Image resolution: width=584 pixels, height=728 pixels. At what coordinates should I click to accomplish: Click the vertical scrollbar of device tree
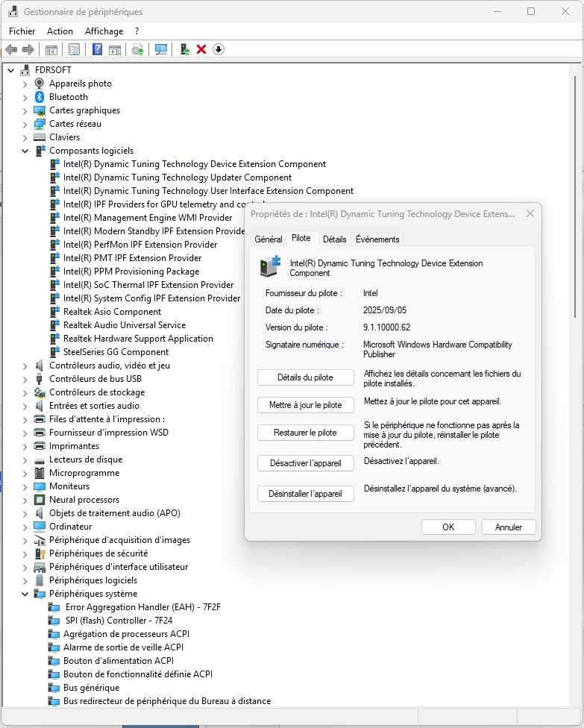[x=578, y=224]
